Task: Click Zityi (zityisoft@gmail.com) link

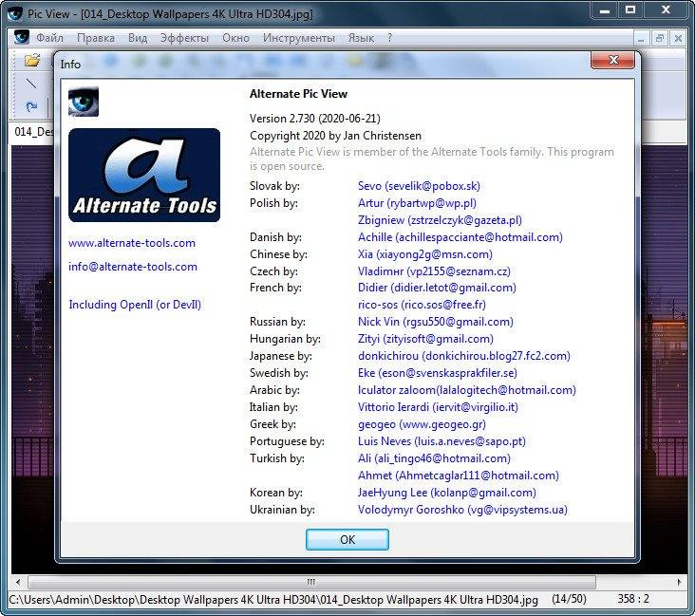Action: [x=425, y=339]
